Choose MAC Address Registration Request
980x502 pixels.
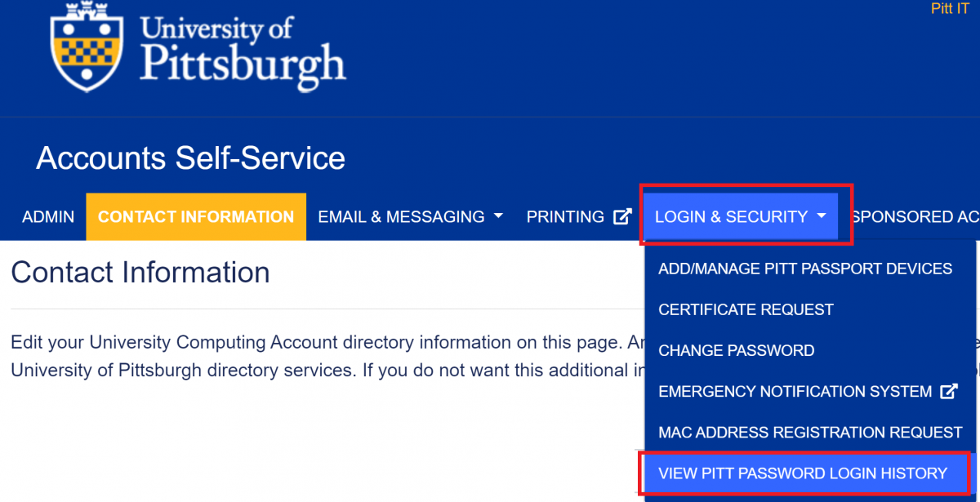click(810, 433)
